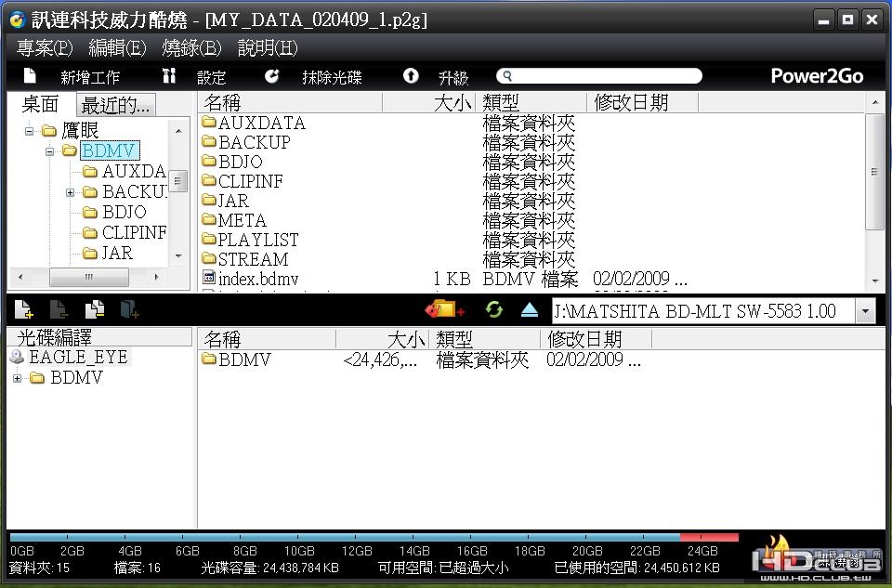892x588 pixels.
Task: Click the grayed add disc icon in middle toolbar
Action: [129, 308]
